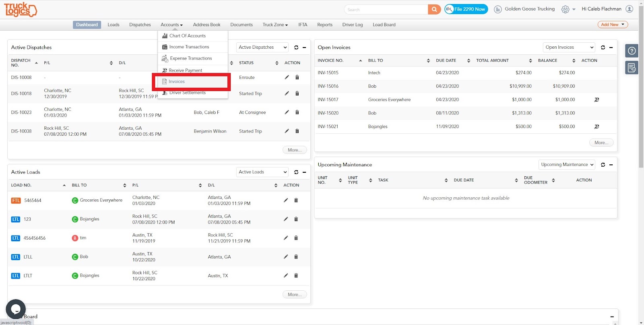
Task: Open the settings gear icon
Action: [x=566, y=9]
